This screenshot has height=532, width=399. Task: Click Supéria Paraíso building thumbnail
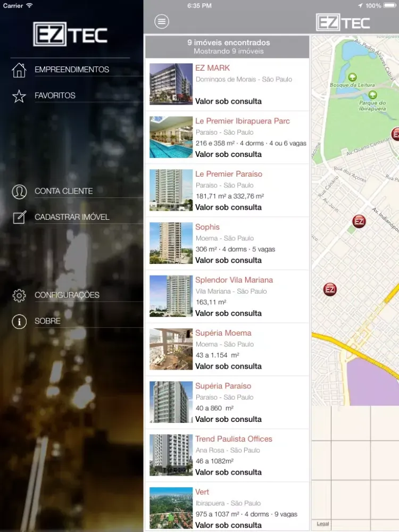[x=171, y=402]
